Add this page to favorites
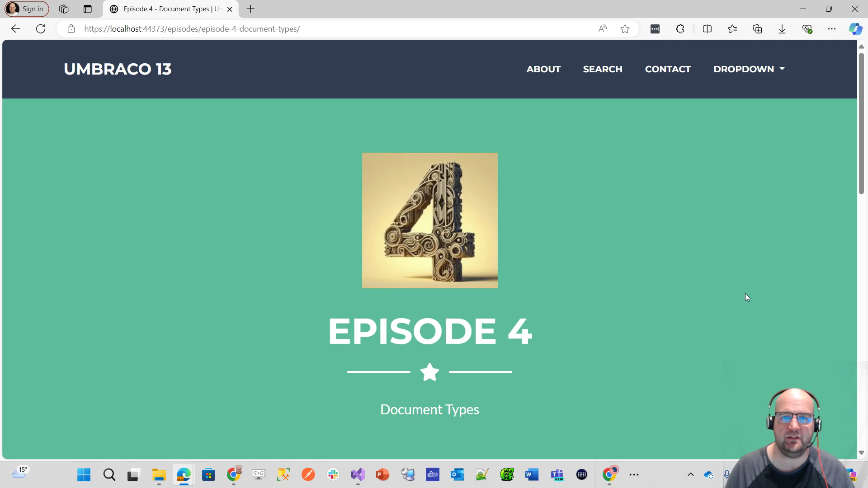The width and height of the screenshot is (868, 488). pos(625,28)
